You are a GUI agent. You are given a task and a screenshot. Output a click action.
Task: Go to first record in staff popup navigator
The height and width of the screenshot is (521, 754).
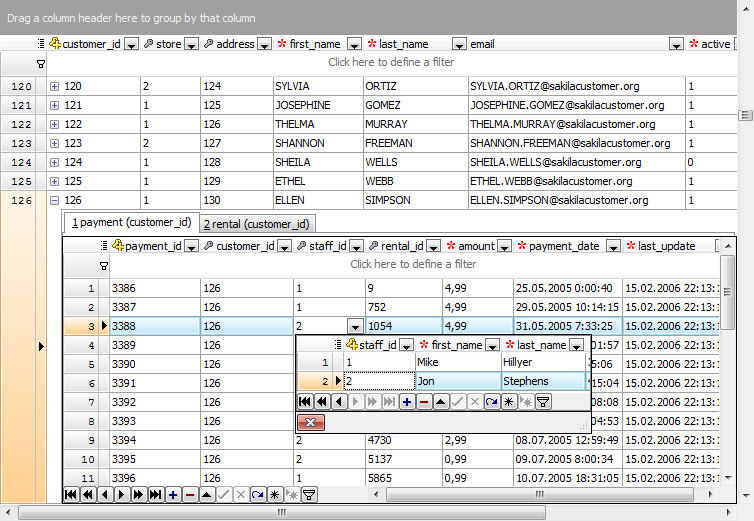coord(305,401)
